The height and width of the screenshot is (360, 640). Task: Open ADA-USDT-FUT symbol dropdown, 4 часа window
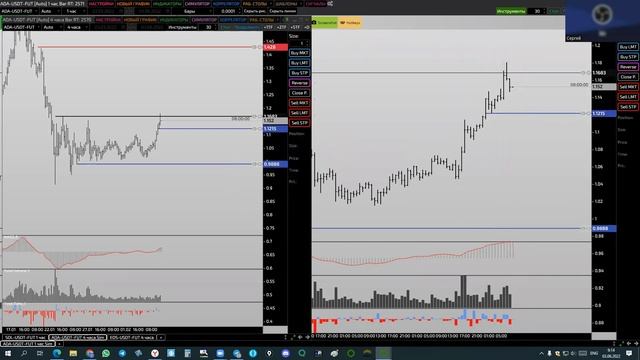pos(21,27)
